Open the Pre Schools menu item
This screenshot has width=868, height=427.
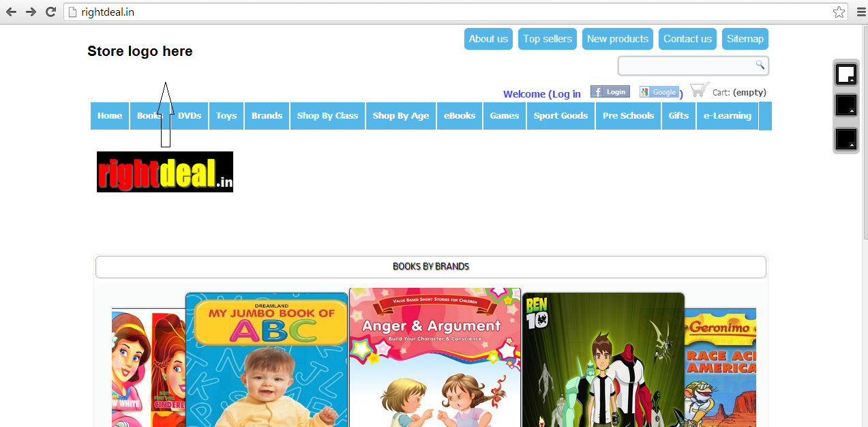(628, 116)
